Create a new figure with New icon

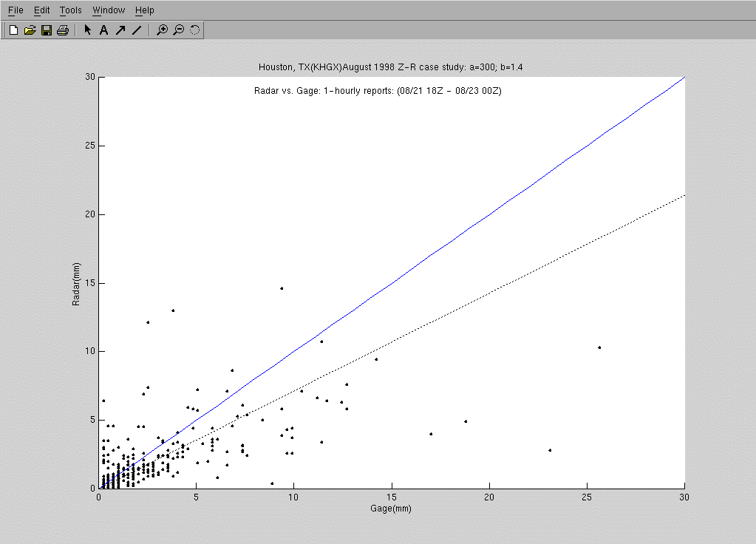[x=13, y=30]
